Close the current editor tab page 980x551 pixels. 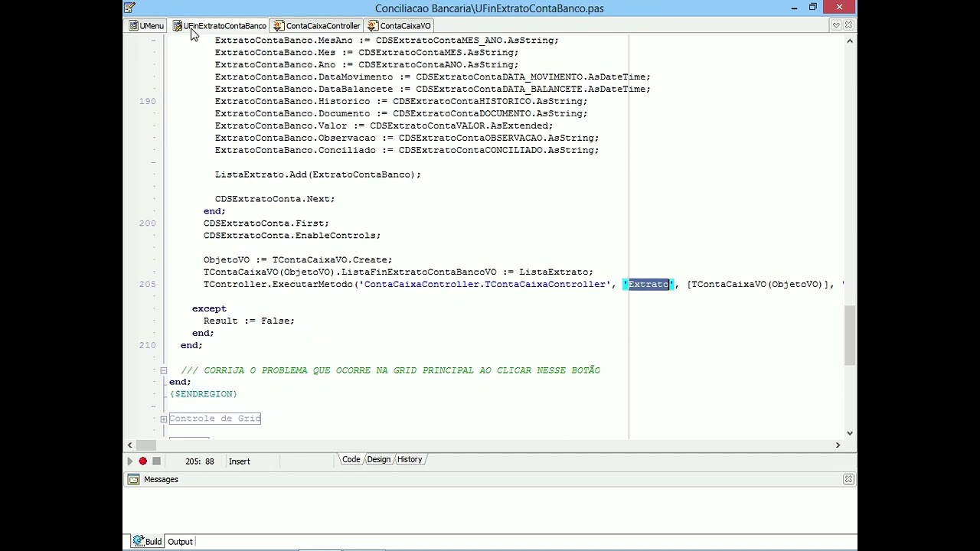click(848, 25)
